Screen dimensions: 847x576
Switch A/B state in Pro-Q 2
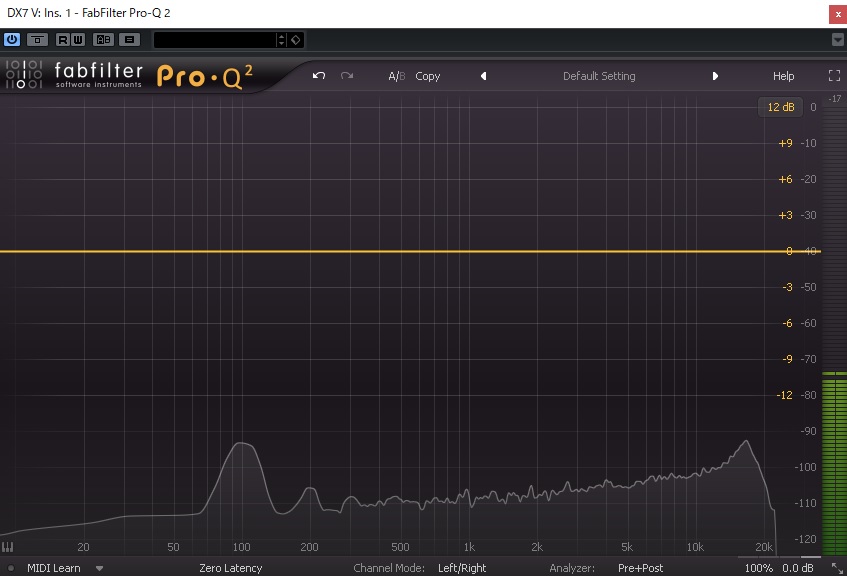point(396,76)
